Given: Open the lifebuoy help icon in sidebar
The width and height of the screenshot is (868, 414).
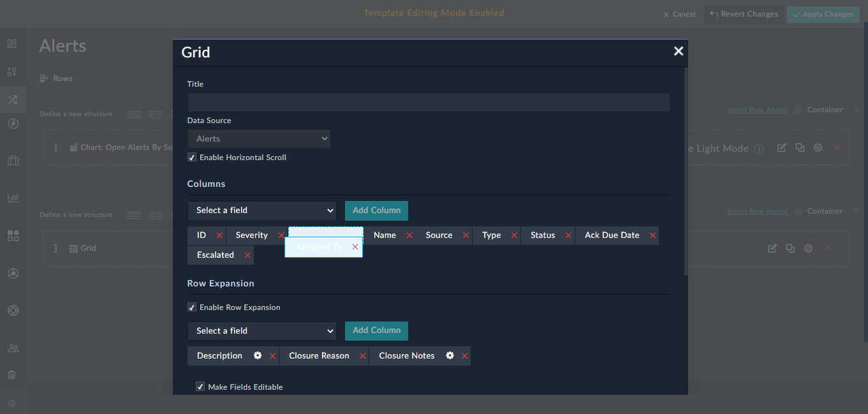Looking at the screenshot, I should click(x=13, y=311).
